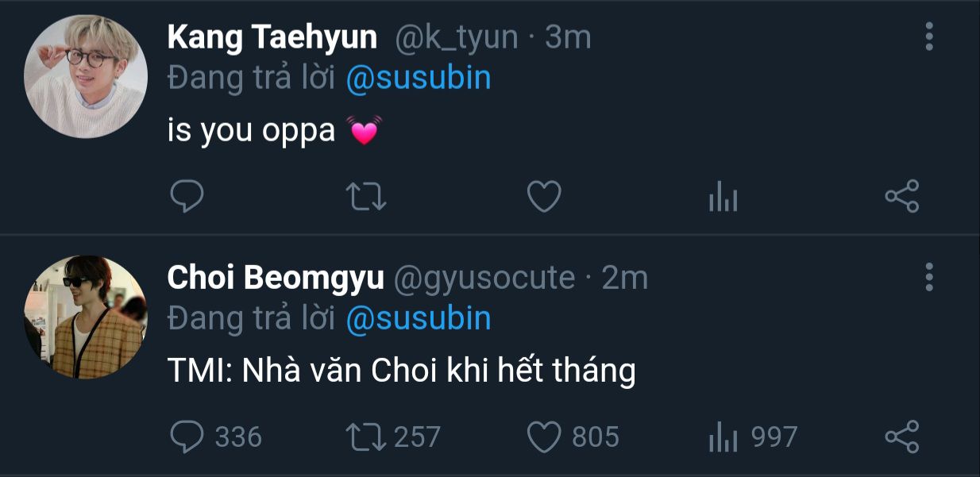View analytics showing 997 views
Screen dimensions: 980x477
click(x=753, y=437)
